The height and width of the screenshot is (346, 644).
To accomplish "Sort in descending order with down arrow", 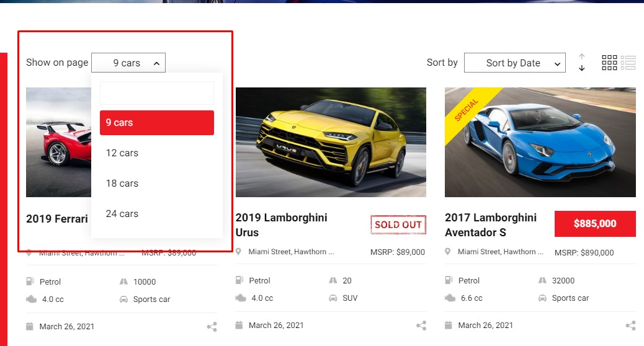I will 582,68.
